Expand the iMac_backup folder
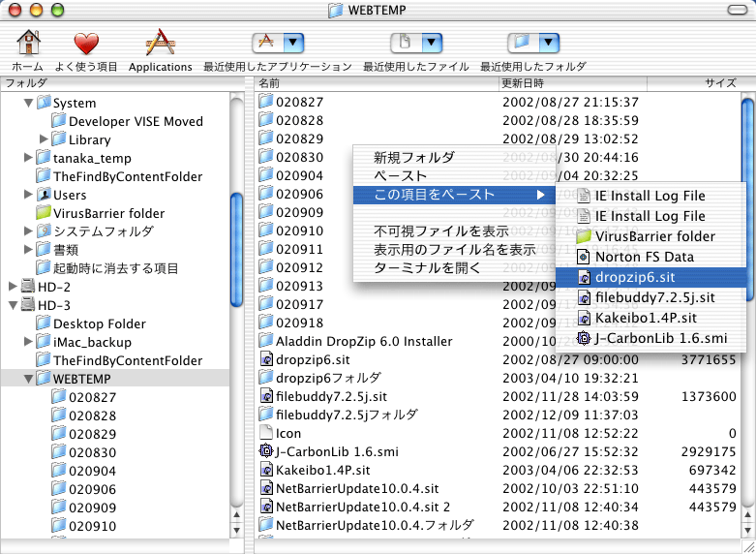This screenshot has width=756, height=554. (28, 342)
